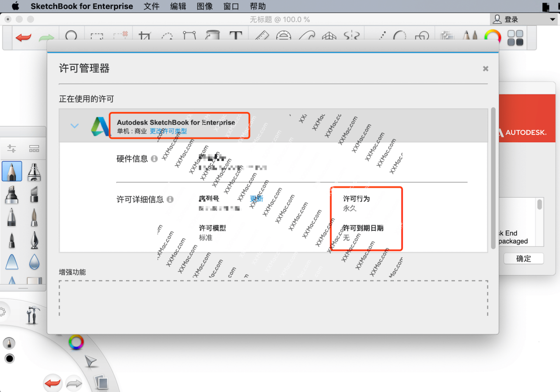Click the license manager vertical scrollbar
Screen dimensions: 560x392
click(x=493, y=178)
